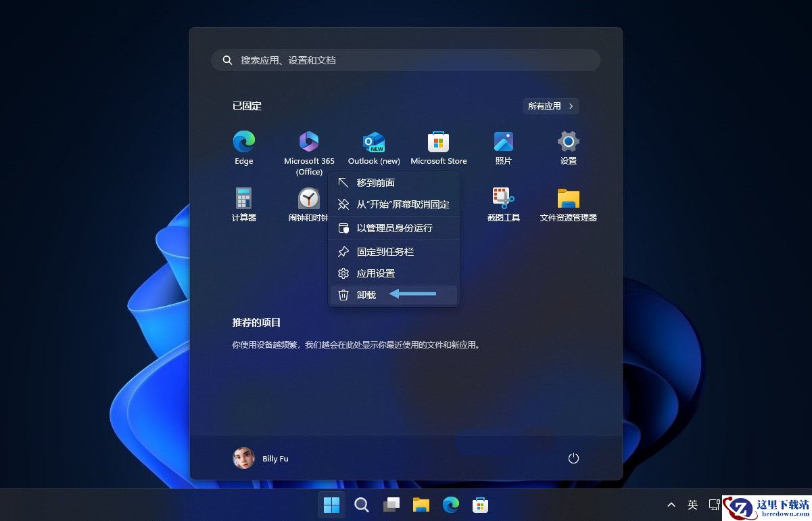Screen dimensions: 812x521
Task: Open 闹钟和时钟 clock app
Action: (x=308, y=204)
